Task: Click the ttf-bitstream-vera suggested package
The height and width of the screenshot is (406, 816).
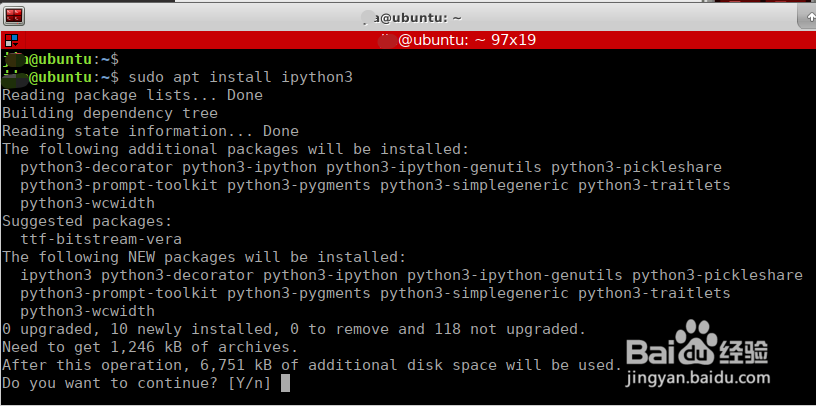Action: [98, 239]
